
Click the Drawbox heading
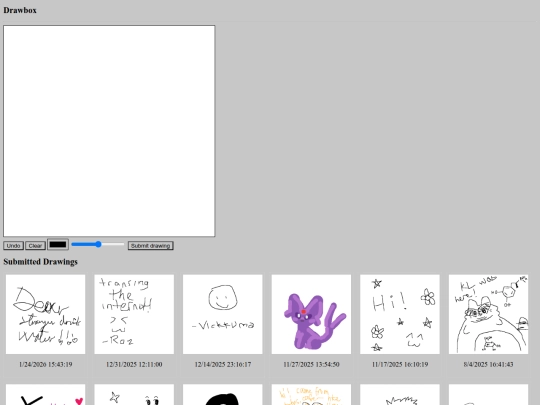[20, 10]
